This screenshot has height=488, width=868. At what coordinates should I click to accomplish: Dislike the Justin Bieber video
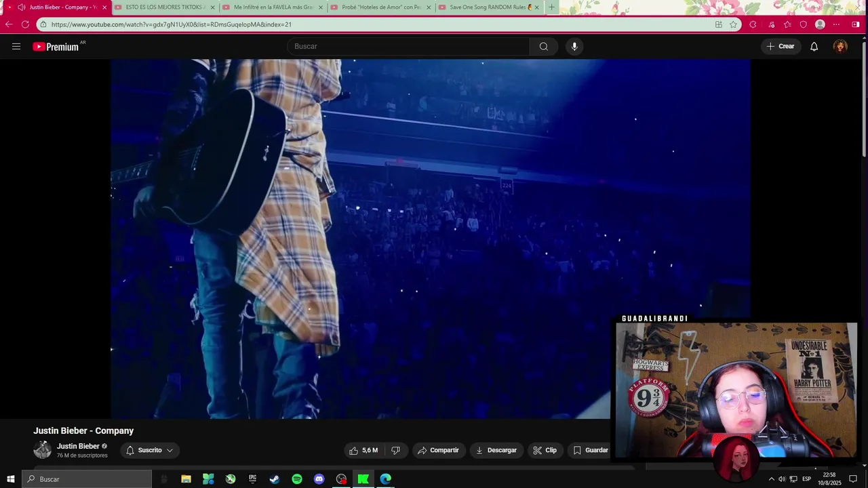tap(395, 450)
